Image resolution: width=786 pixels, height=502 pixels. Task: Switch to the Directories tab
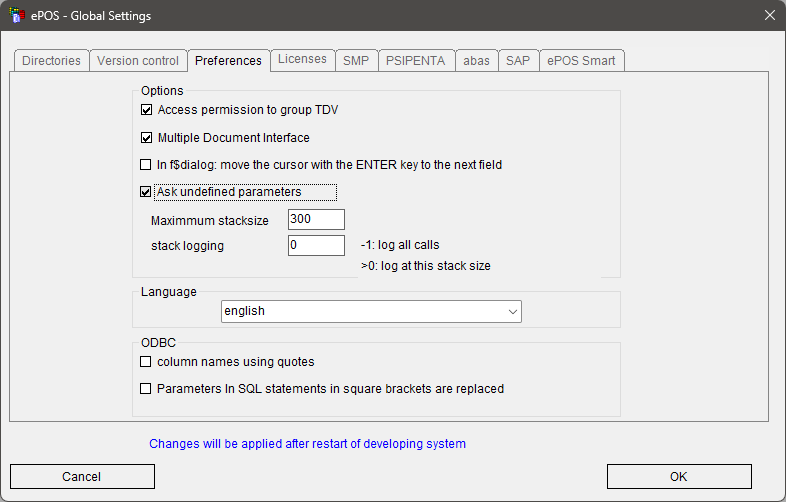tap(51, 61)
